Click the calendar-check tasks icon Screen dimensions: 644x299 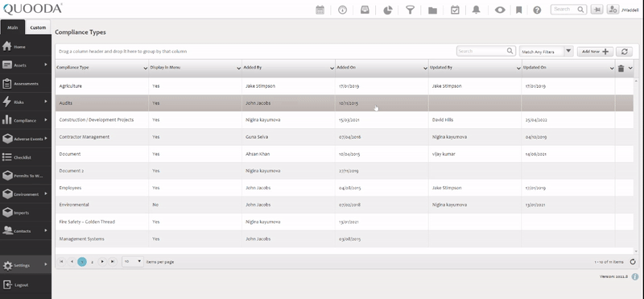tap(455, 10)
